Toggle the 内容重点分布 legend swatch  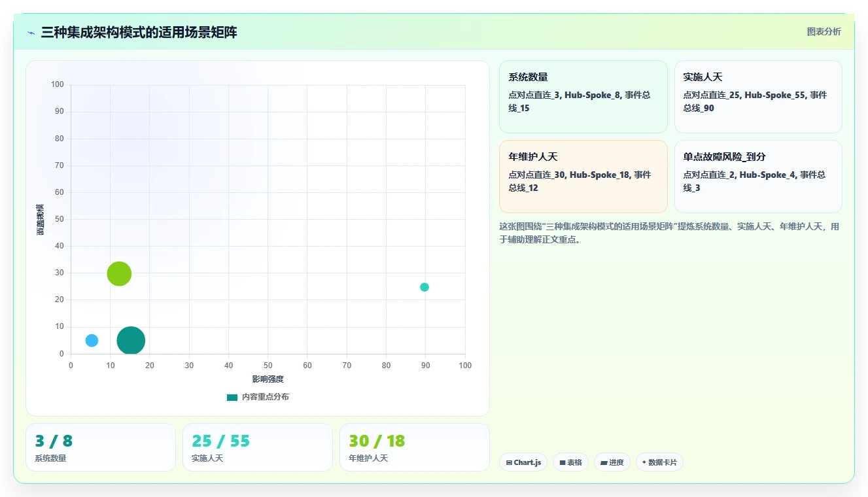(x=232, y=397)
